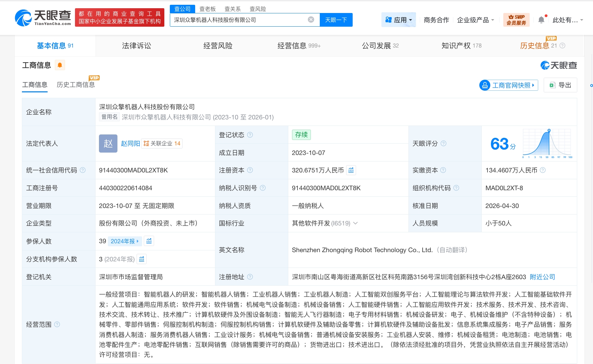Open the 附近公司 link
This screenshot has height=364, width=593.
click(x=542, y=277)
